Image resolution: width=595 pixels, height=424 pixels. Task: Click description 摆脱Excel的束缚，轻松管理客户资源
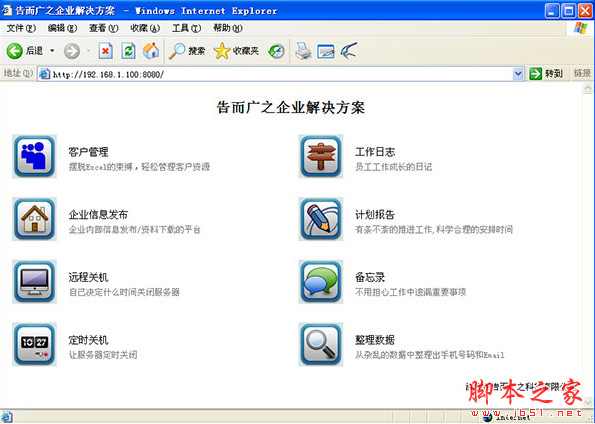139,167
